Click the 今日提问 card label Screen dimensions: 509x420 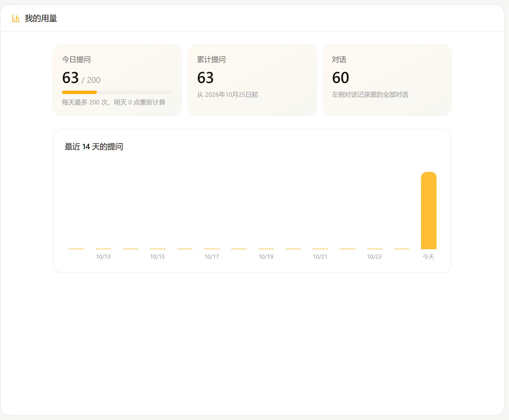click(x=76, y=59)
